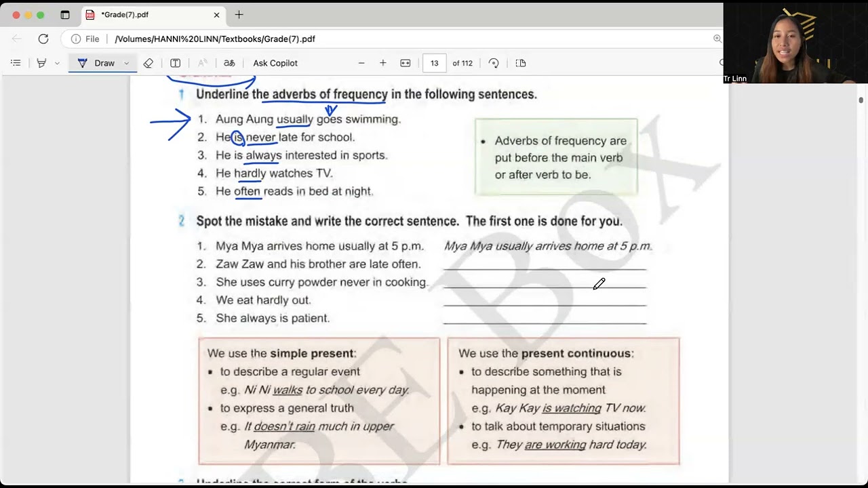The height and width of the screenshot is (488, 868).
Task: Click the vertical scrollbar thumb
Action: tap(861, 100)
